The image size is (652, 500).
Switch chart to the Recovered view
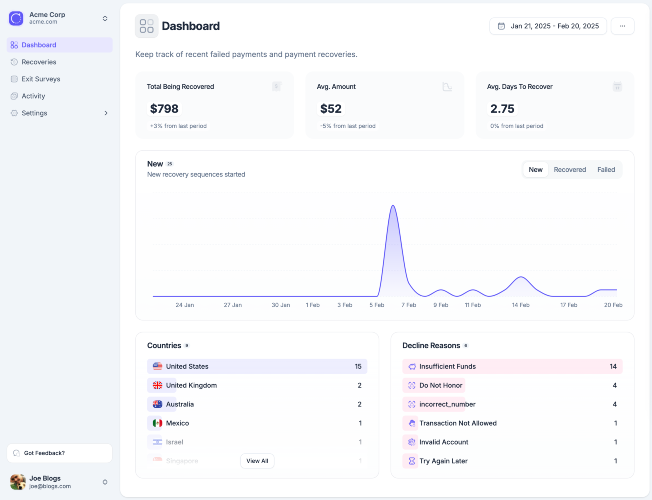pos(570,170)
